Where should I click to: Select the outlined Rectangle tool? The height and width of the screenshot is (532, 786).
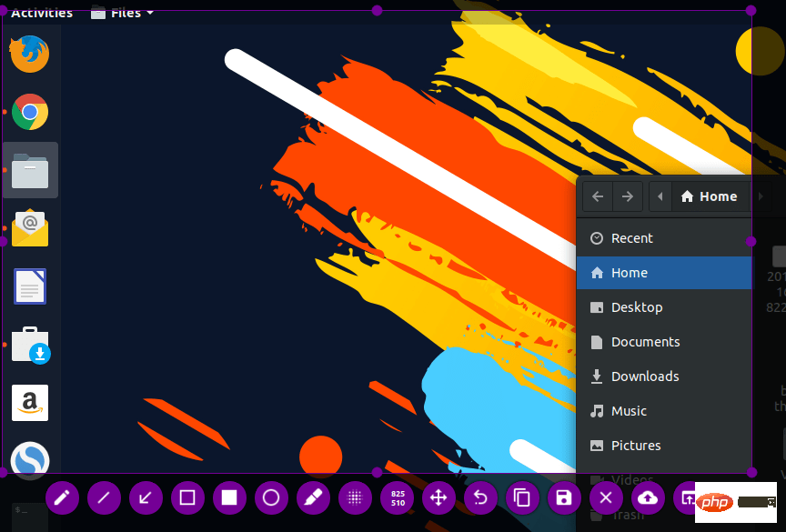click(187, 498)
